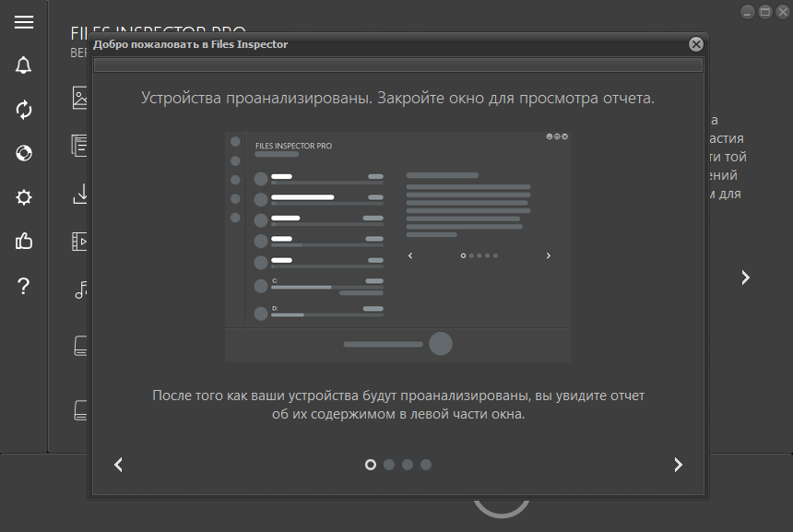This screenshot has height=532, width=793.
Task: Select the music note category icon
Action: tap(80, 290)
